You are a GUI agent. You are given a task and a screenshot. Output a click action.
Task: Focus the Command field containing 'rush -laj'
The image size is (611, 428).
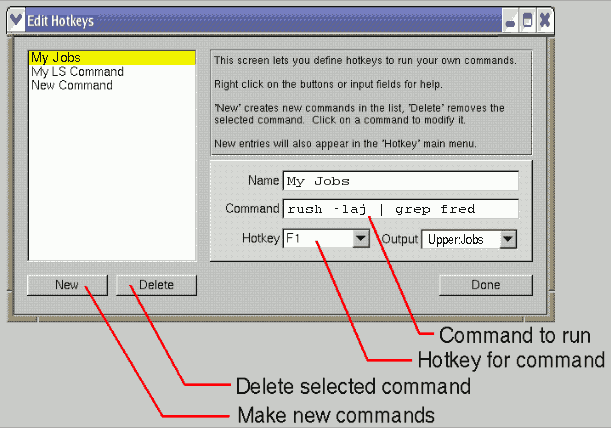coord(400,209)
